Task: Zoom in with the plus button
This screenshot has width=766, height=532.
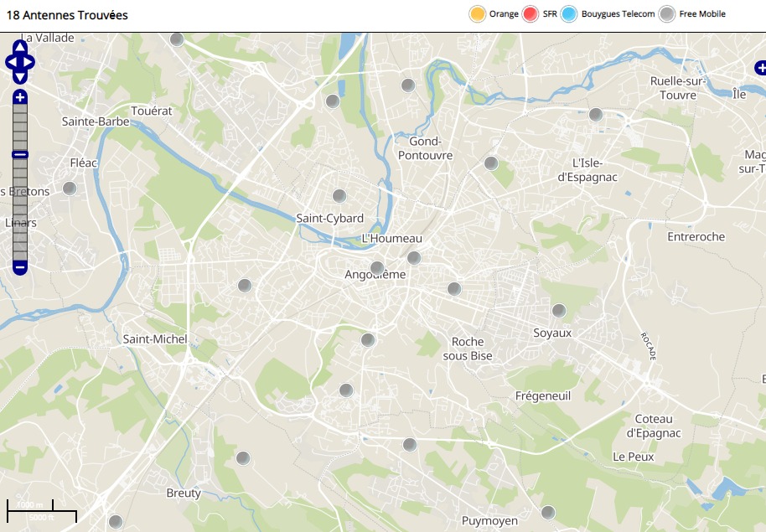Action: (20, 97)
